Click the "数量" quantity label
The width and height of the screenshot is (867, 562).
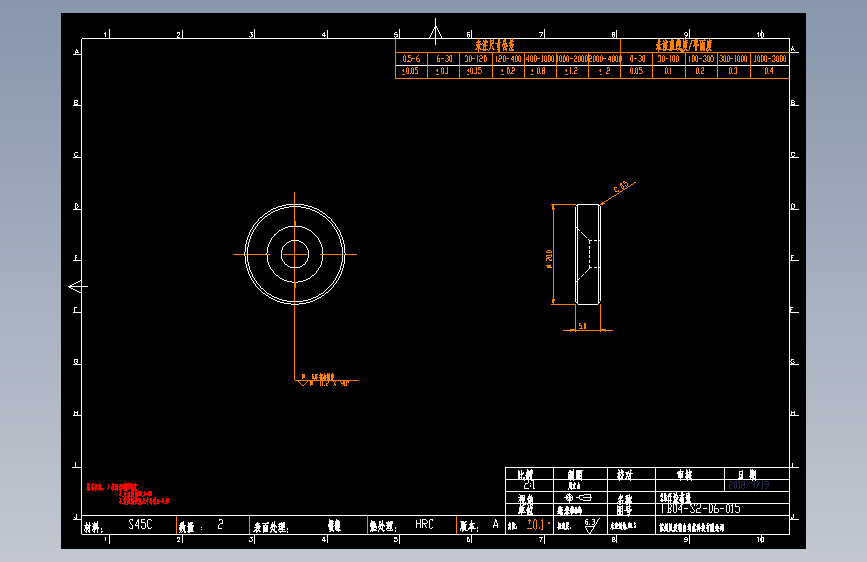click(190, 528)
